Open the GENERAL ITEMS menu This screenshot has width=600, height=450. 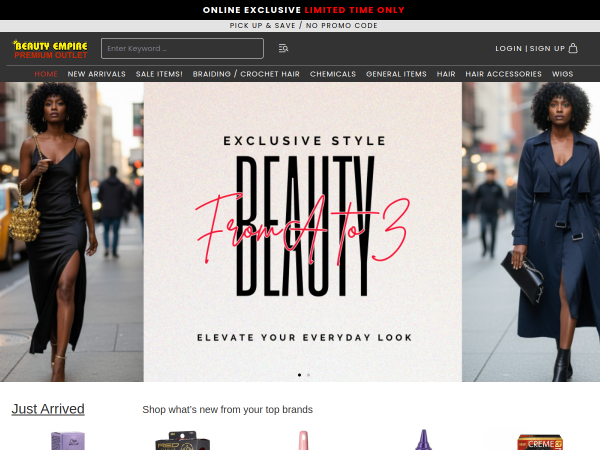pos(396,74)
